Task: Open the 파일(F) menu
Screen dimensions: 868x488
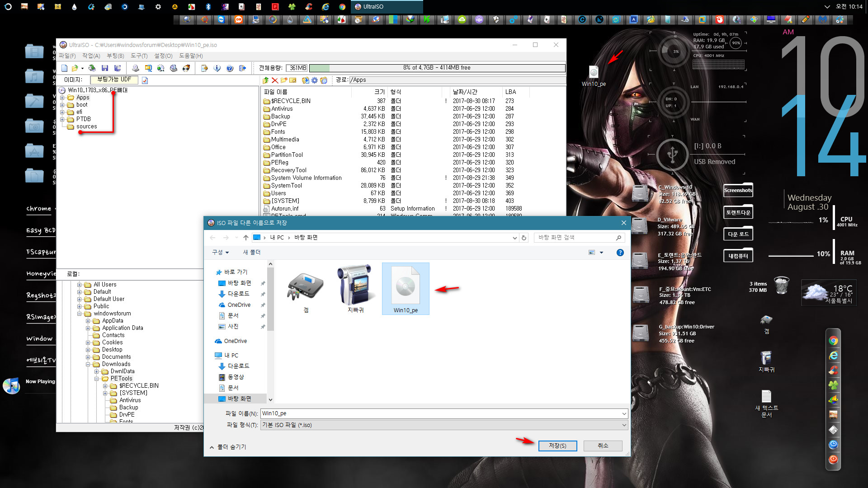Action: [67, 56]
